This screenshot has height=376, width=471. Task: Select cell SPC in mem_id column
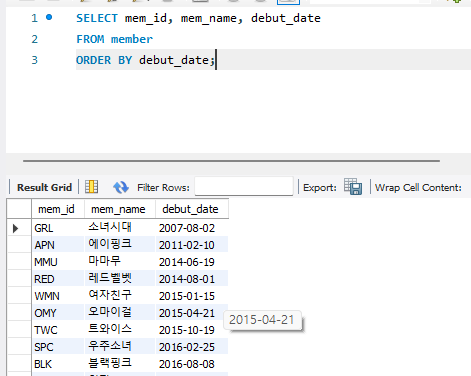click(58, 347)
